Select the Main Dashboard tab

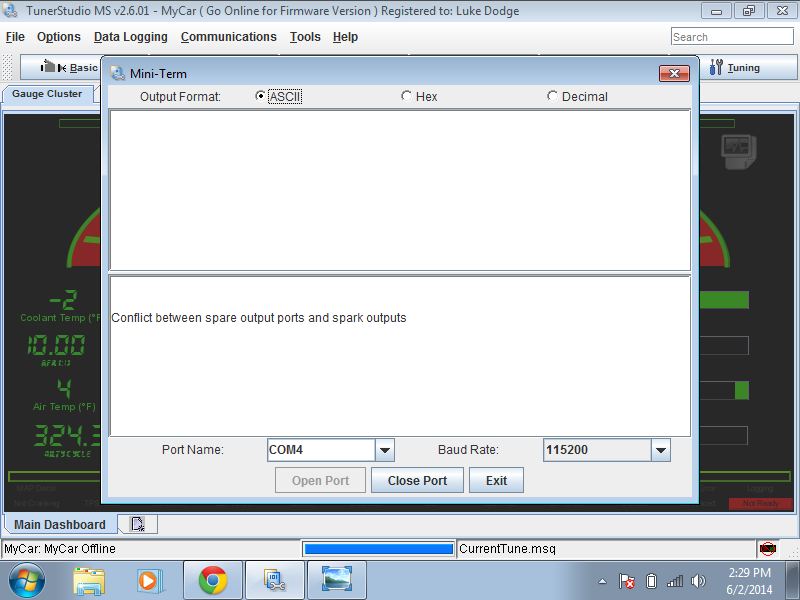point(60,524)
